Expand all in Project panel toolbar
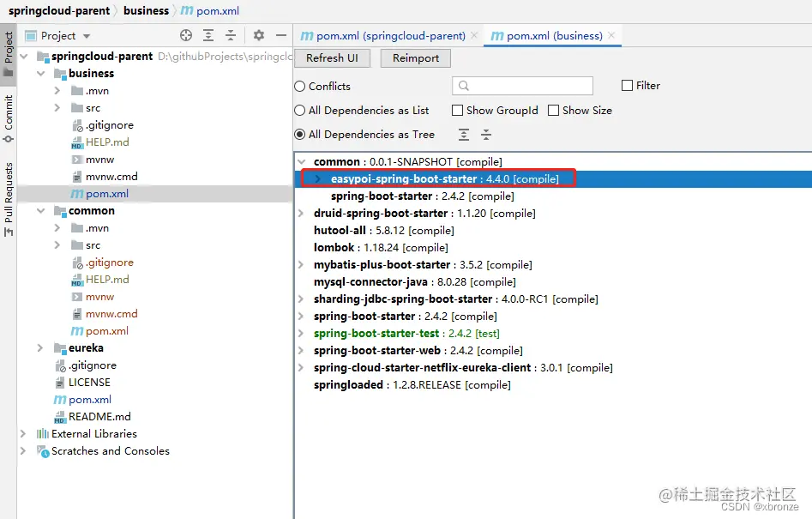This screenshot has height=519, width=812. coord(208,35)
